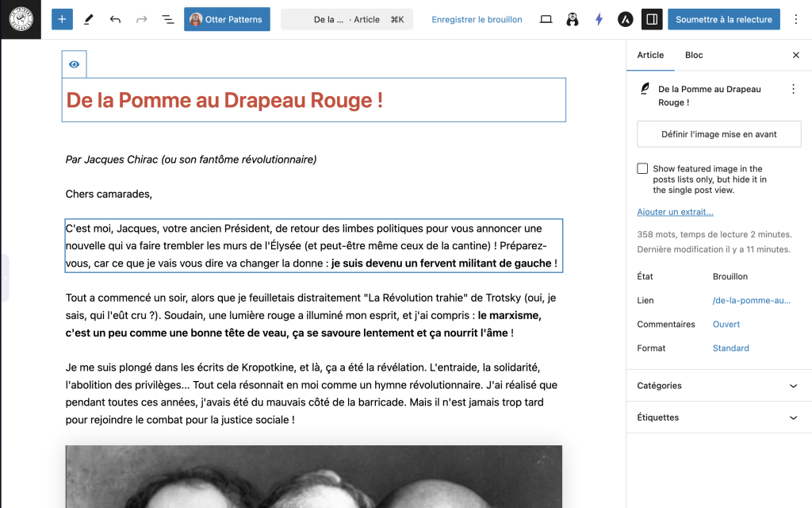Undo the last change
812x508 pixels.
pos(115,19)
